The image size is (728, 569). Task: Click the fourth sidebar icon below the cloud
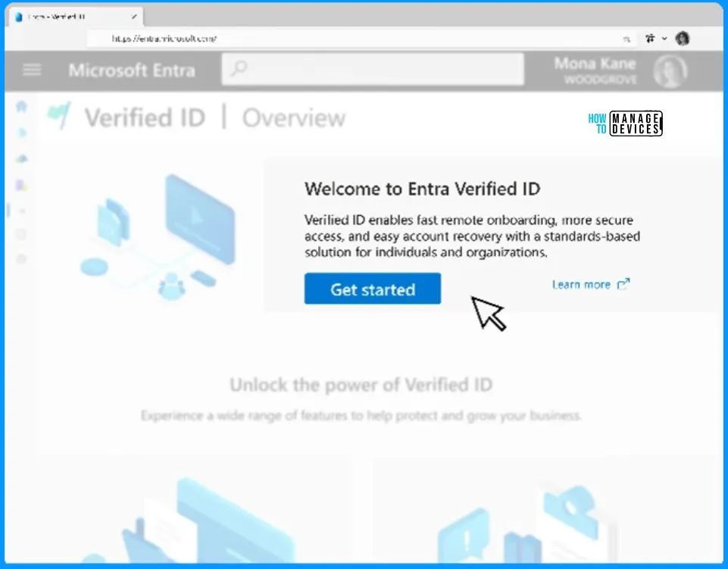(21, 186)
